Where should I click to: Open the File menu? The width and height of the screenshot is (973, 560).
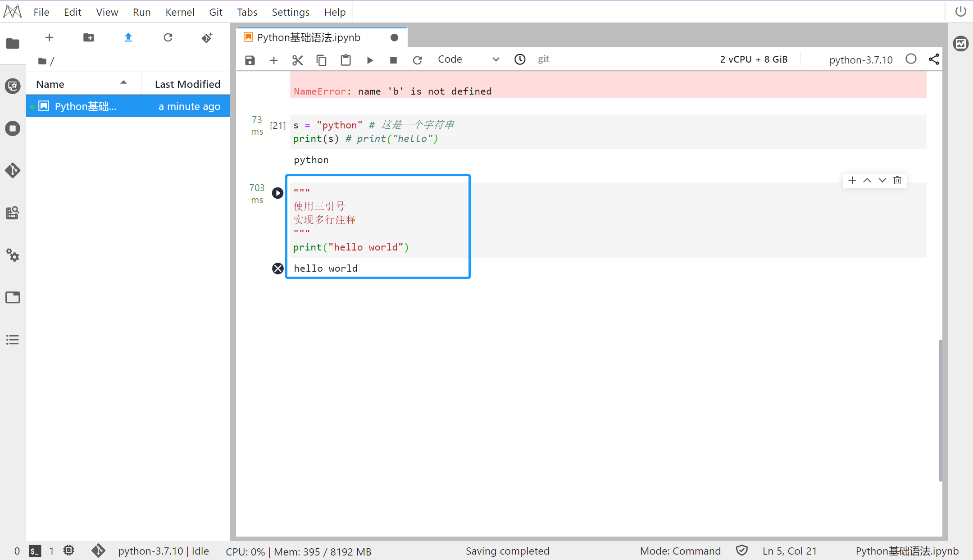41,12
